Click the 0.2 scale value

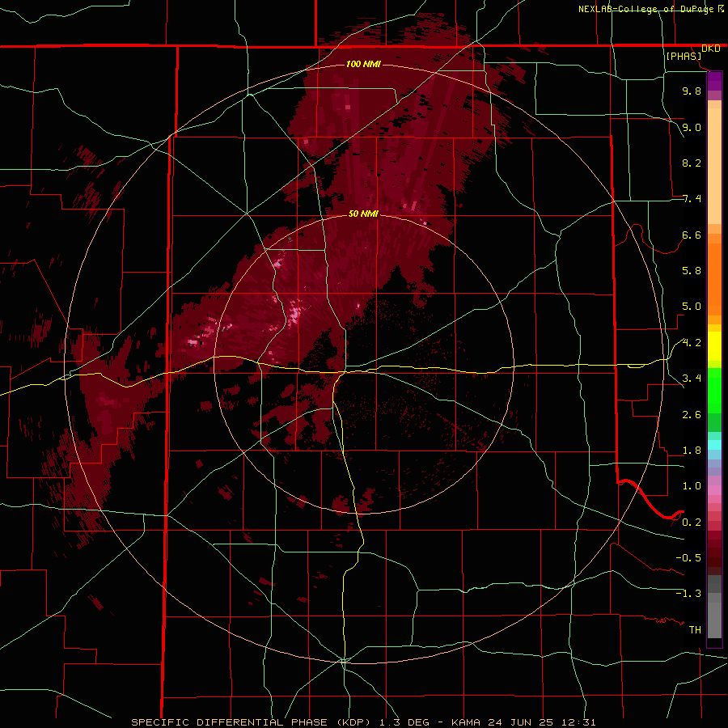pos(692,523)
